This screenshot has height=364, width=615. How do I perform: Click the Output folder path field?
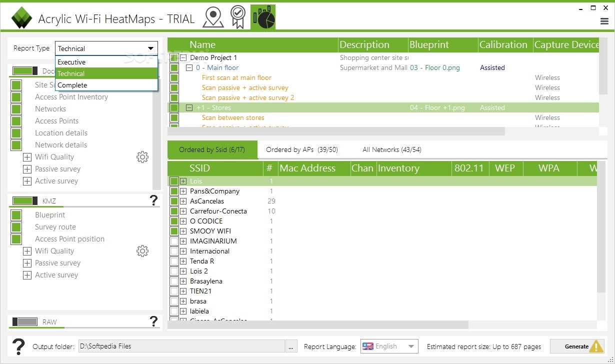pyautogui.click(x=181, y=346)
